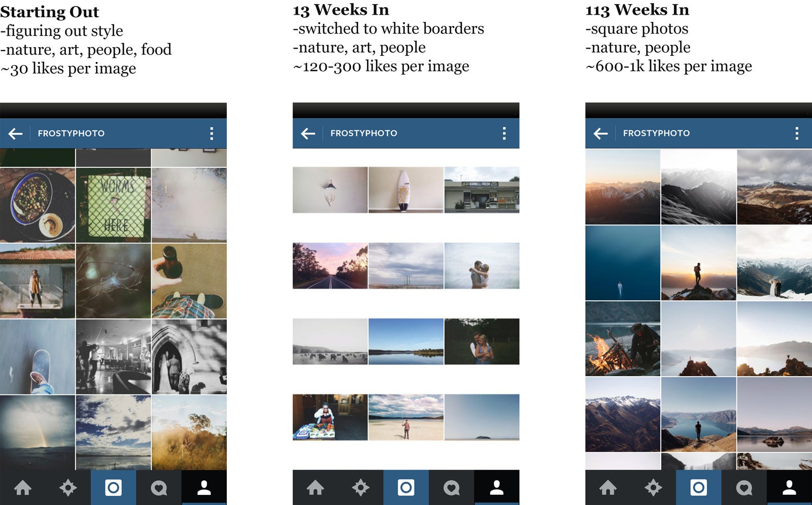Open the sunset road photo thumbnail
This screenshot has width=812, height=505.
330,266
